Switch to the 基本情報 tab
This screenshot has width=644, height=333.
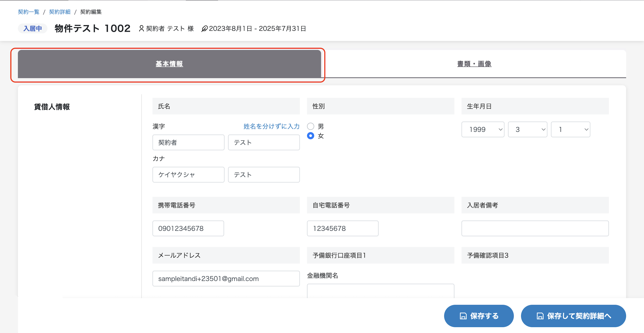(169, 64)
